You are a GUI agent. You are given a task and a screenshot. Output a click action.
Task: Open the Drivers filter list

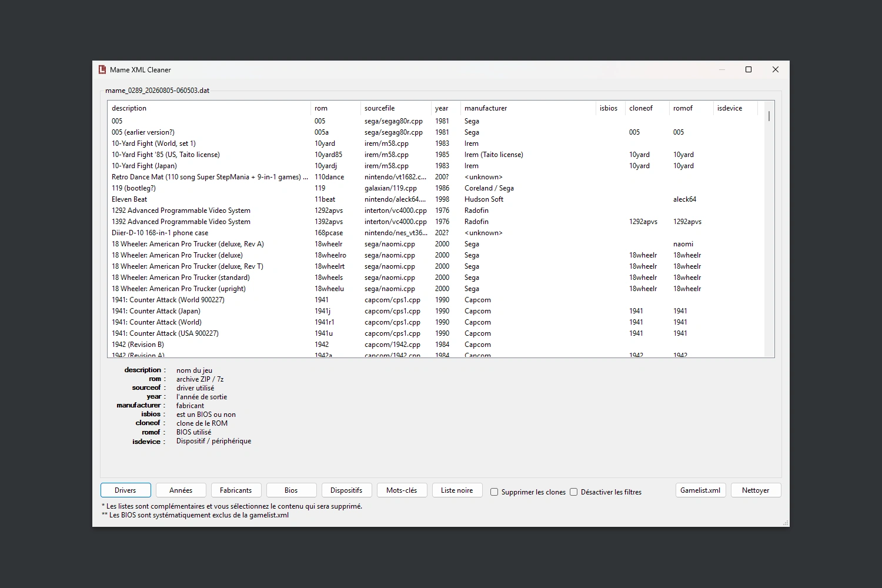click(x=125, y=490)
